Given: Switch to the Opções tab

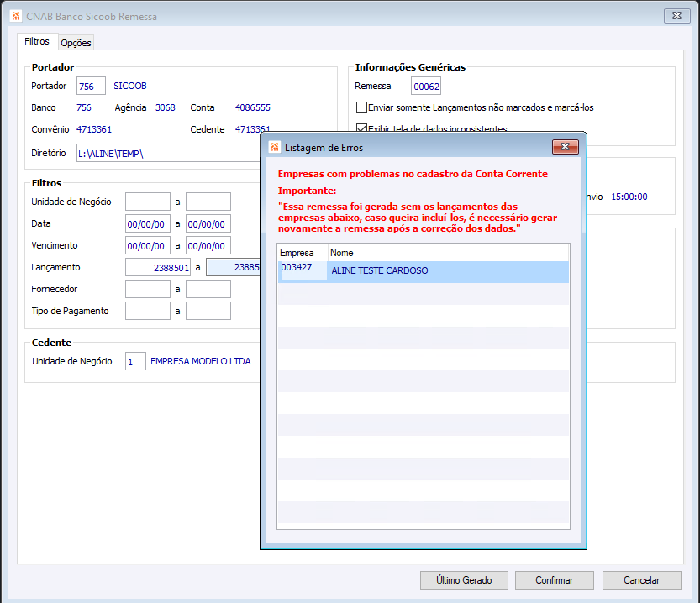Looking at the screenshot, I should tap(76, 43).
